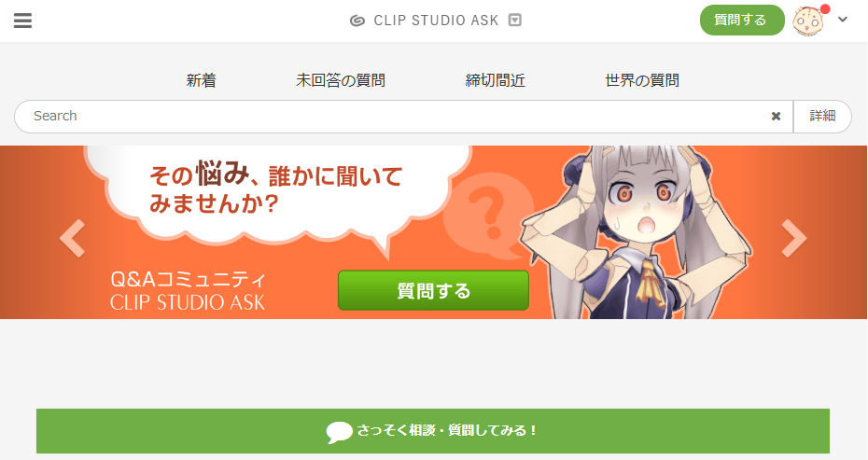Focus the Search input field
Screen dimensions: 868x460
(393, 117)
